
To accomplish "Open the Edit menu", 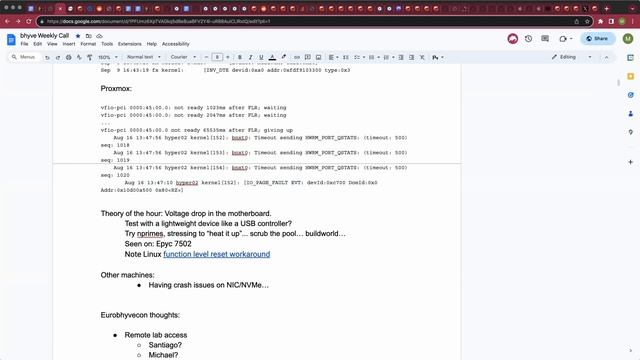I will pyautogui.click(x=38, y=44).
